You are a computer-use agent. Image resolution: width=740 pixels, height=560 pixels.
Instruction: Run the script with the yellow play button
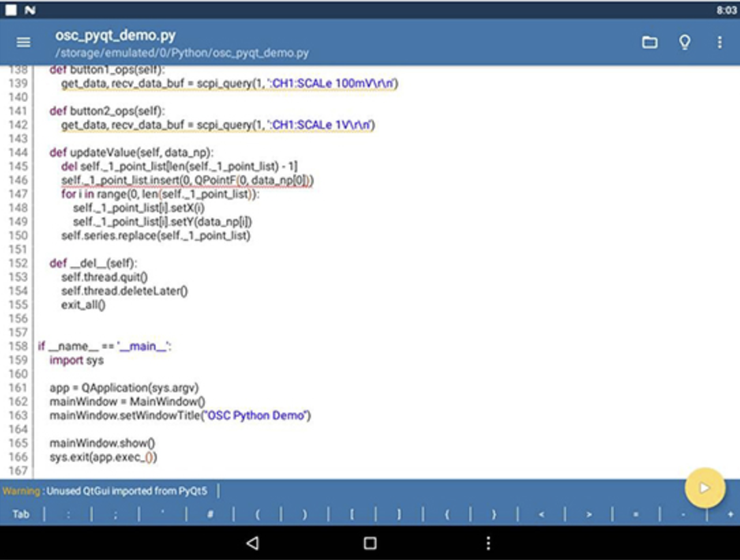coord(705,488)
